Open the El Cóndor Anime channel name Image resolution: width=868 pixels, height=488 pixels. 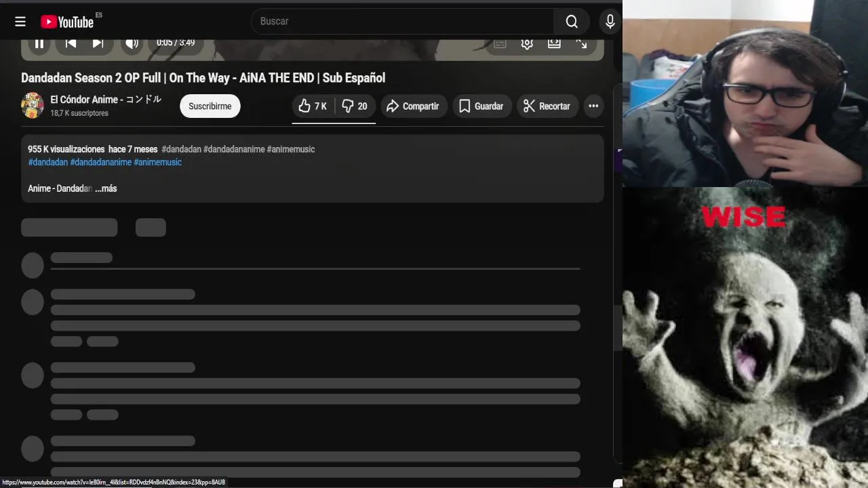106,100
